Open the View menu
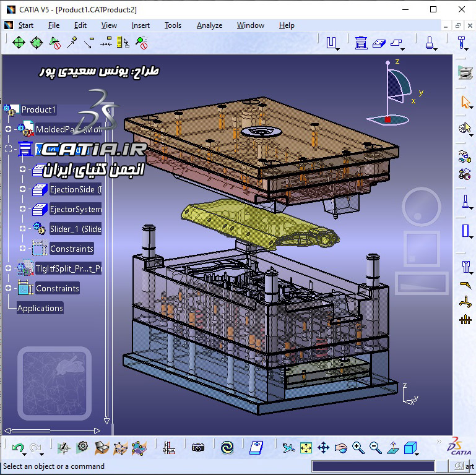Viewport: 476px width, 475px height. (x=109, y=25)
